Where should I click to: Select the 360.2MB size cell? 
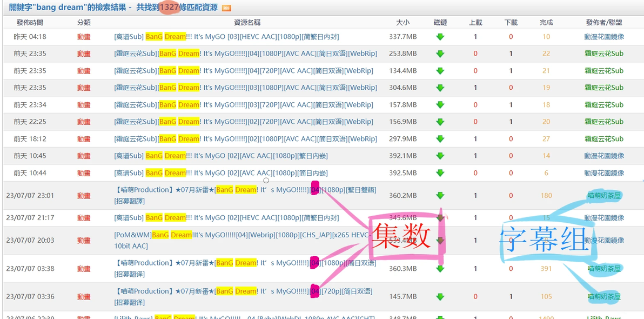[x=403, y=195]
